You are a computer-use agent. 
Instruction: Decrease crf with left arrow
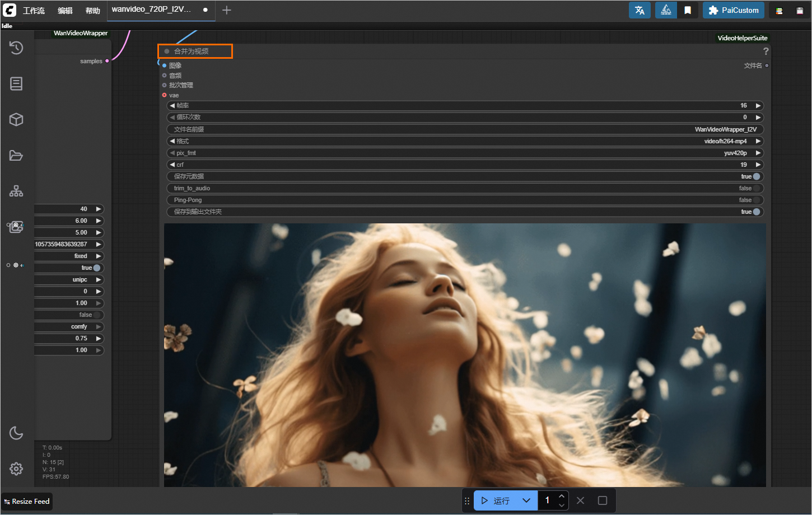pyautogui.click(x=172, y=165)
